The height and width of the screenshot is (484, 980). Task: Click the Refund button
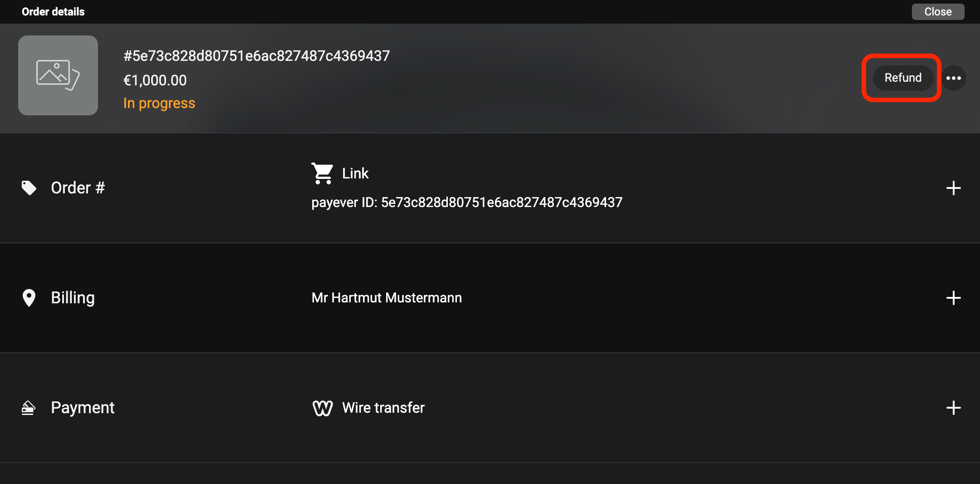coord(902,78)
